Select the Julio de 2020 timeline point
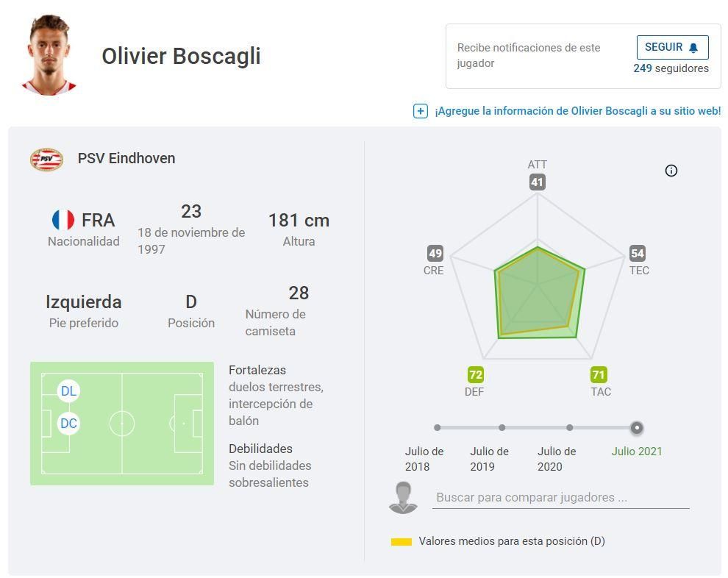The image size is (728, 578). pyautogui.click(x=569, y=427)
